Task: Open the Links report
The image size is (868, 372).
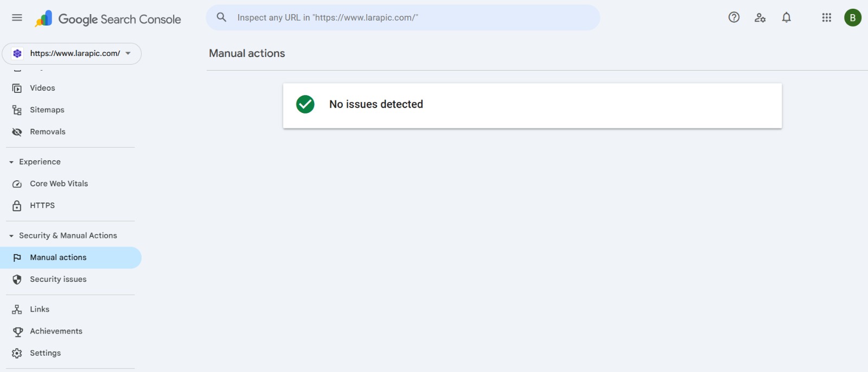Action: point(40,310)
